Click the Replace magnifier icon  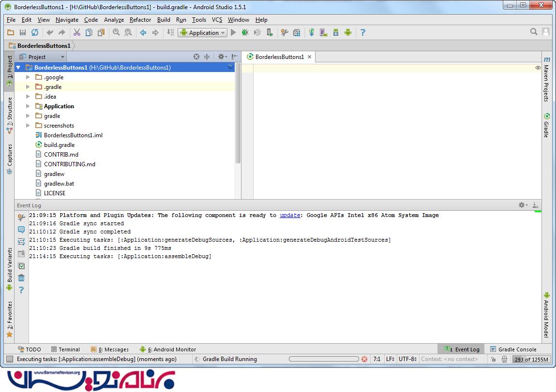point(128,32)
